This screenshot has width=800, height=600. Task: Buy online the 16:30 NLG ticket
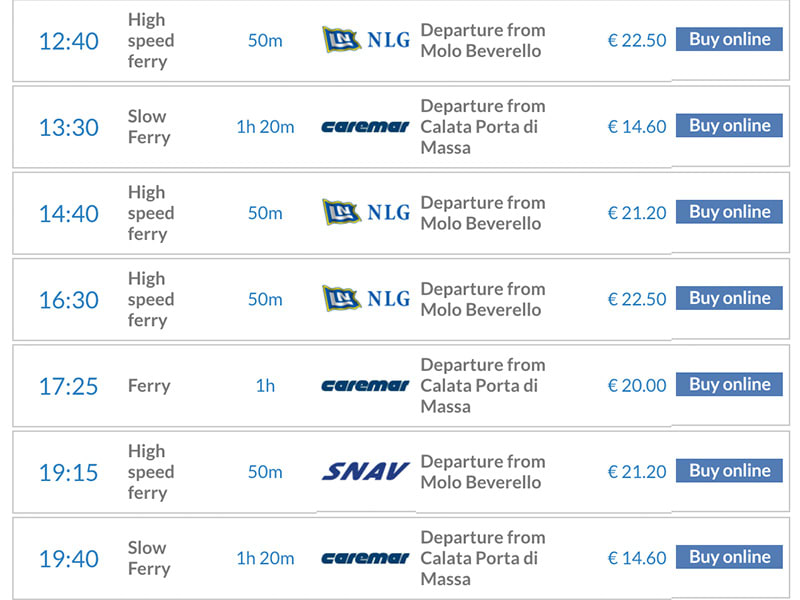(x=729, y=298)
